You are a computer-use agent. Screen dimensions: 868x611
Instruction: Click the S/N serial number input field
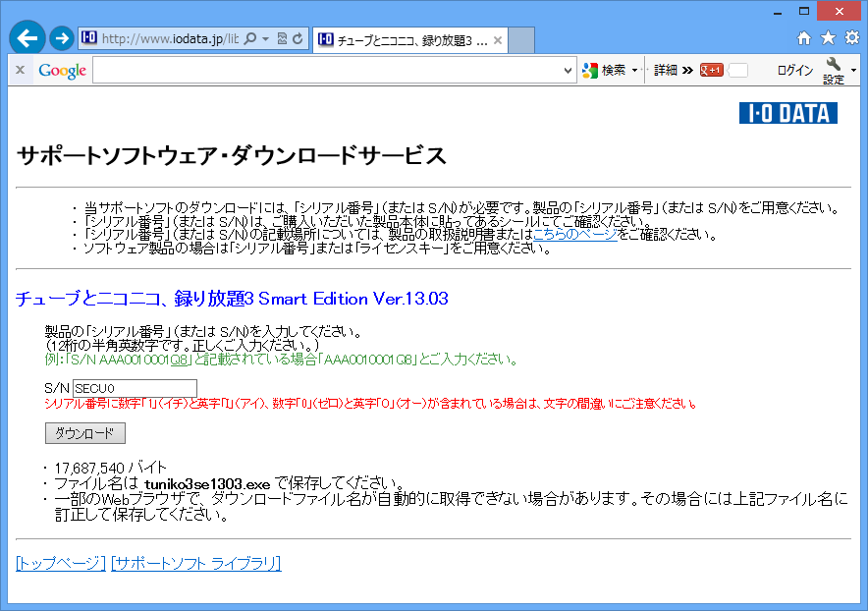point(135,388)
